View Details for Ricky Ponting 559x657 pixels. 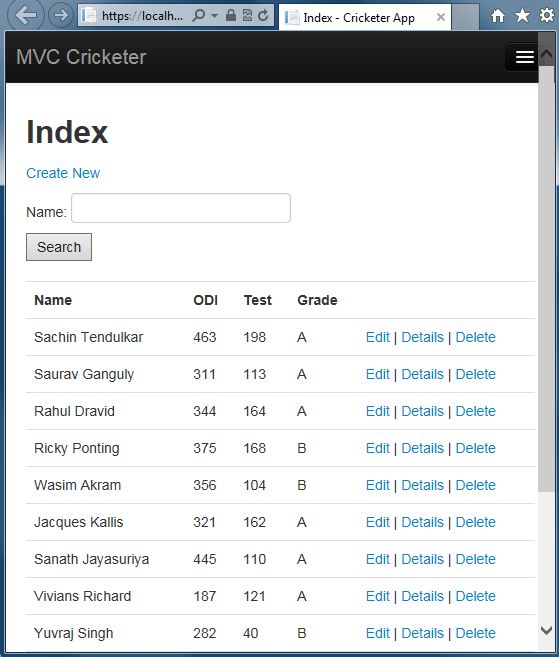point(422,448)
